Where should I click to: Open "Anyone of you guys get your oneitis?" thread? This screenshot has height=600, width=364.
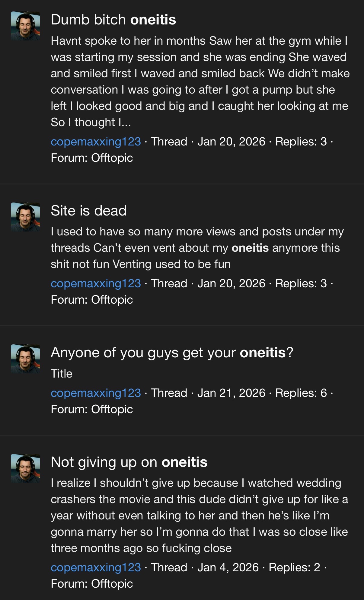(x=172, y=353)
